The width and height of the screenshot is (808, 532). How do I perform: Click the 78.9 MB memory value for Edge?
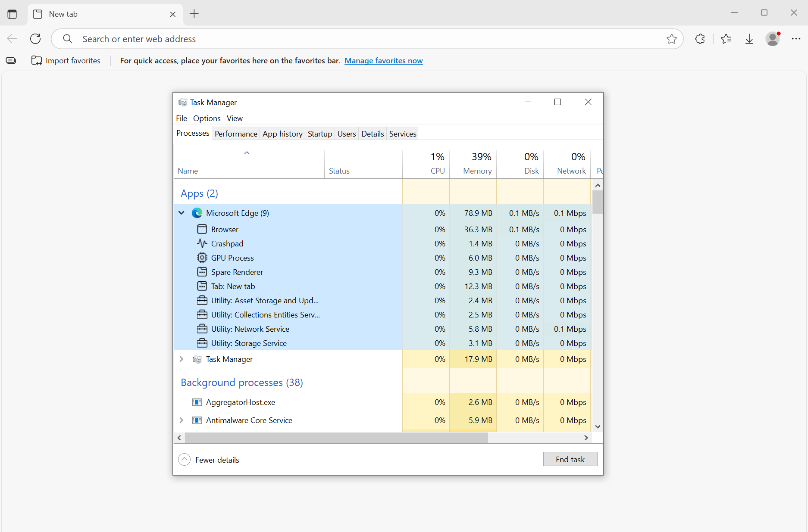point(478,213)
